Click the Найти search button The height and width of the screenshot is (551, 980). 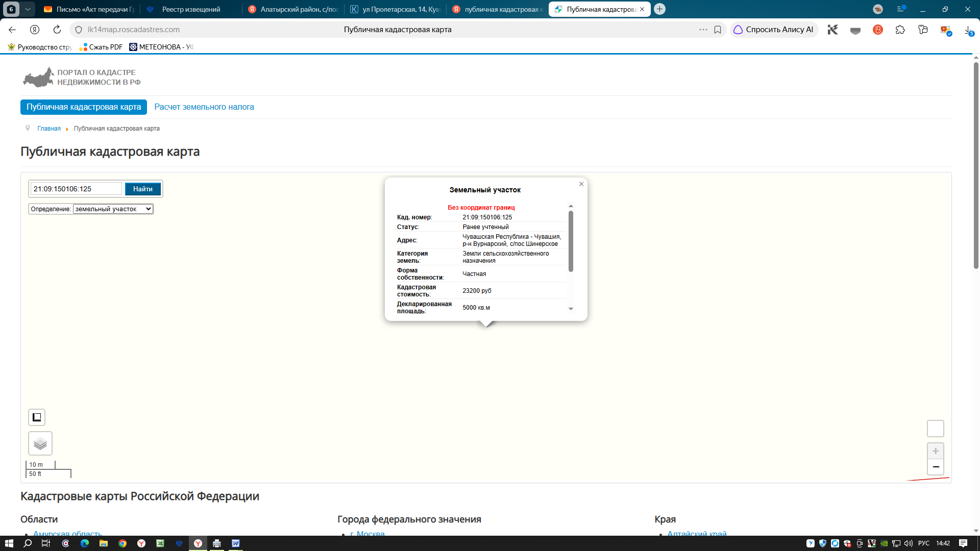tap(143, 189)
